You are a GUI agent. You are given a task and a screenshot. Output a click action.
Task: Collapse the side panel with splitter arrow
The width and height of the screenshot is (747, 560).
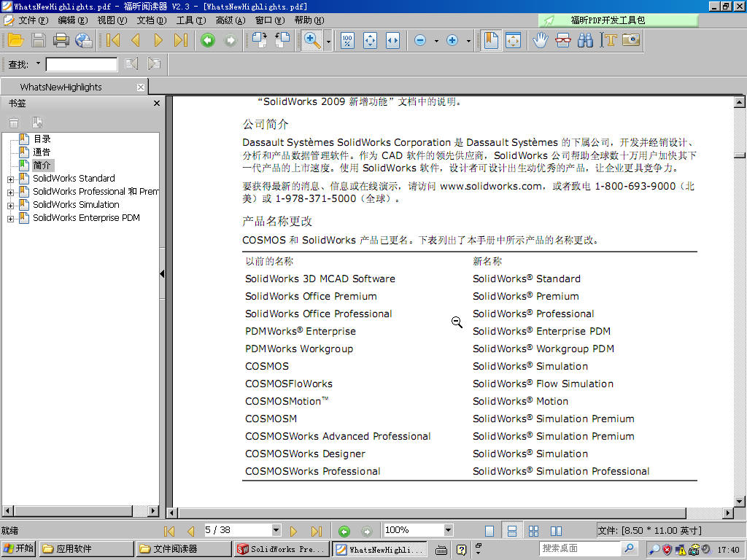click(x=163, y=274)
